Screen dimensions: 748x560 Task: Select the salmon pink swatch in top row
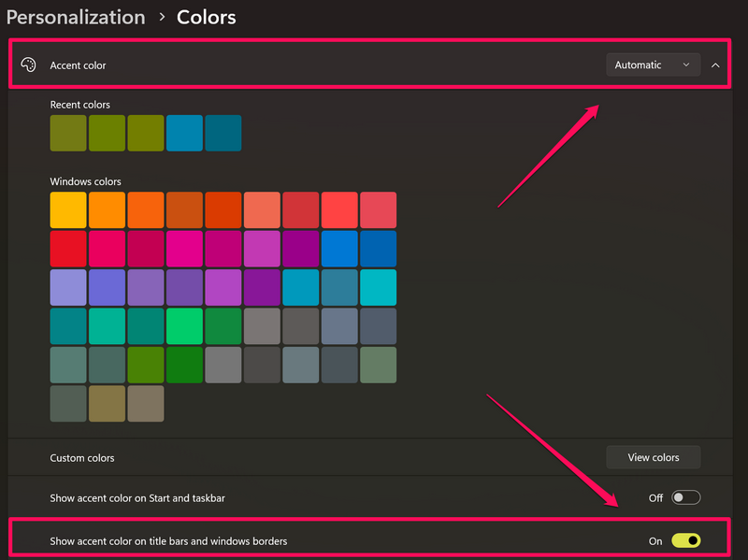pos(262,210)
